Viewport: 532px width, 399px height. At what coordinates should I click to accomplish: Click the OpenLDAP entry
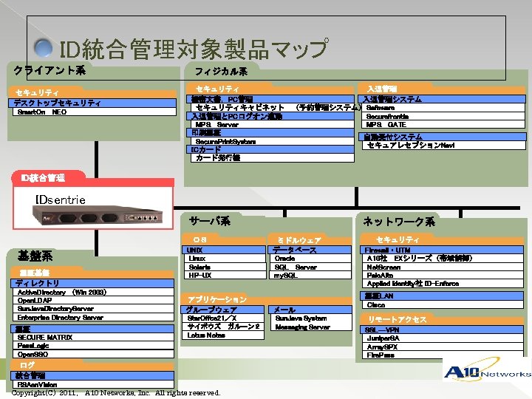pos(94,301)
